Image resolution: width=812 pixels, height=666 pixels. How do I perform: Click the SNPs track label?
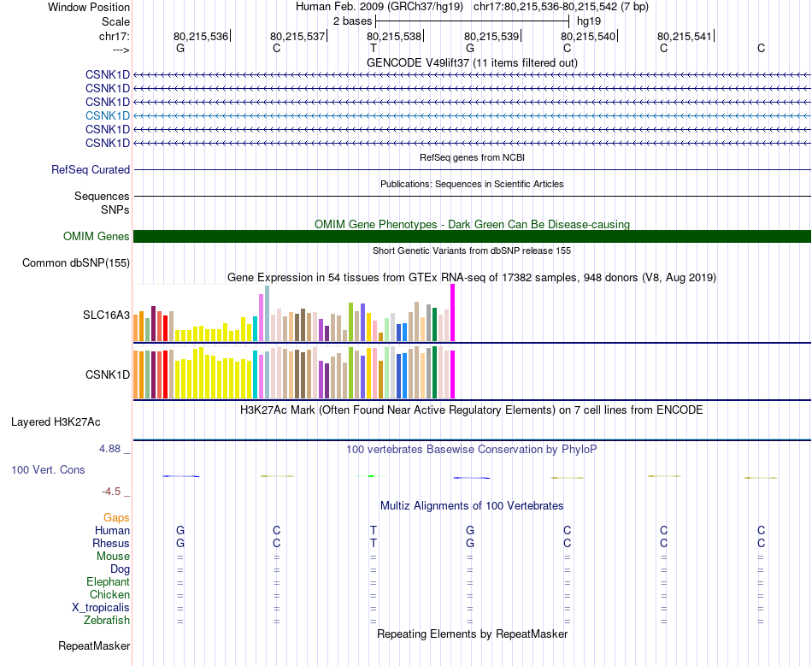tap(115, 209)
